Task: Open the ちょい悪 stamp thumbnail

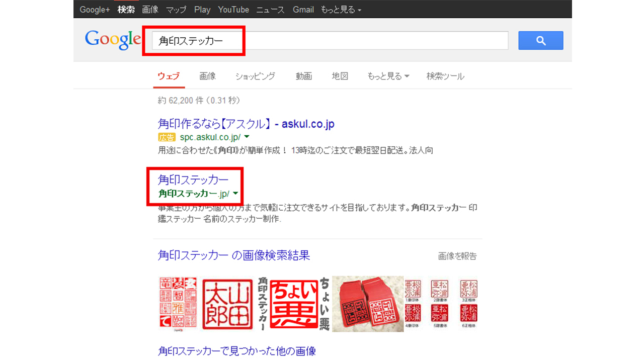Action: pos(294,304)
